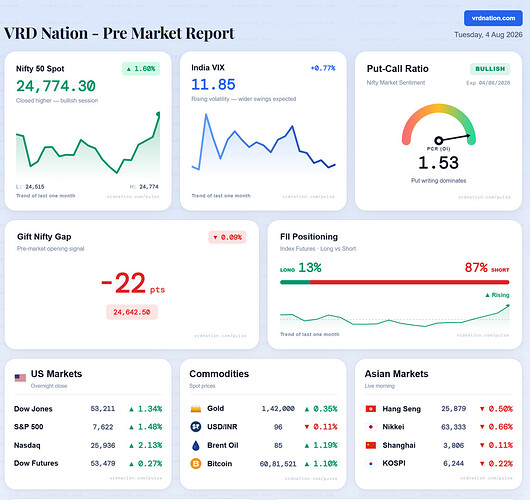530x500 pixels.
Task: Click the vrdnation.com button
Action: pyautogui.click(x=493, y=18)
